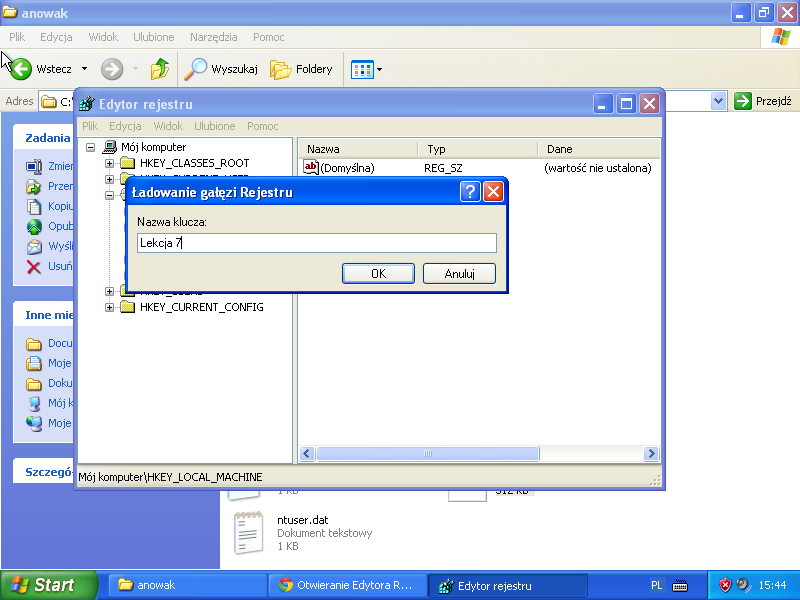This screenshot has width=800, height=600.
Task: Click the Przejdź go button
Action: (763, 101)
